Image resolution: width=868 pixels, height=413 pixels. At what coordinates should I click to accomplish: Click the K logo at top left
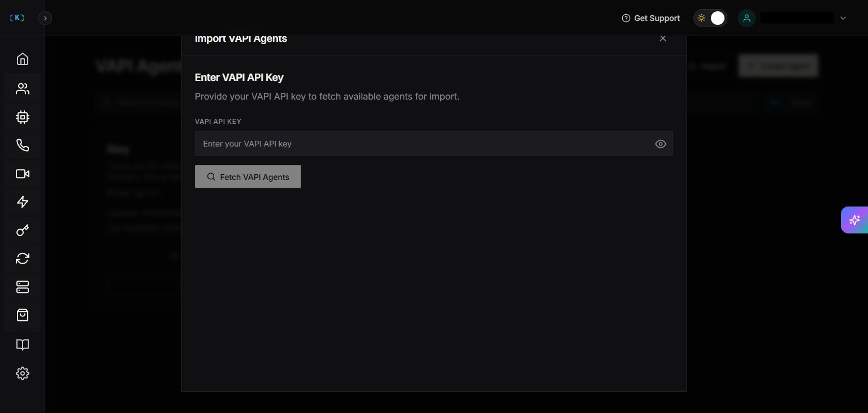18,18
